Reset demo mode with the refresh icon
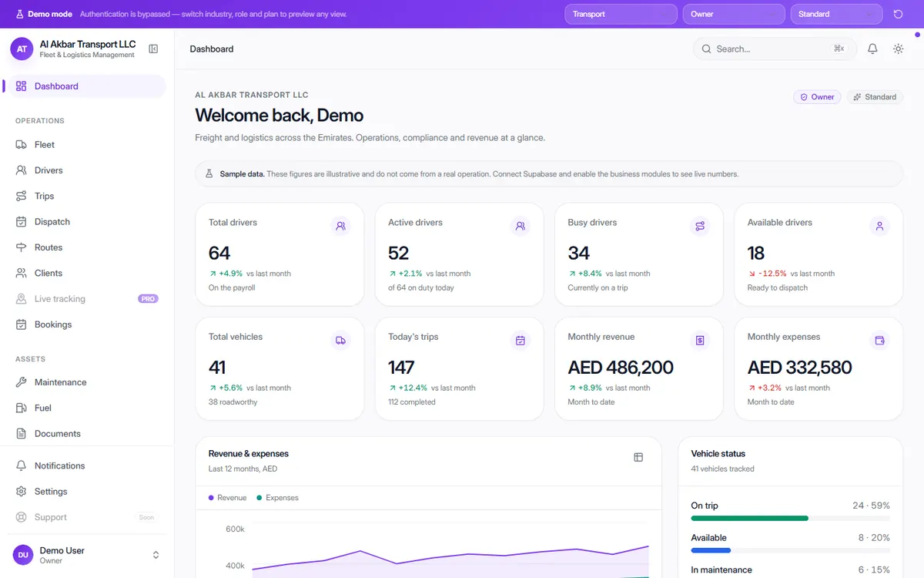 [x=898, y=14]
